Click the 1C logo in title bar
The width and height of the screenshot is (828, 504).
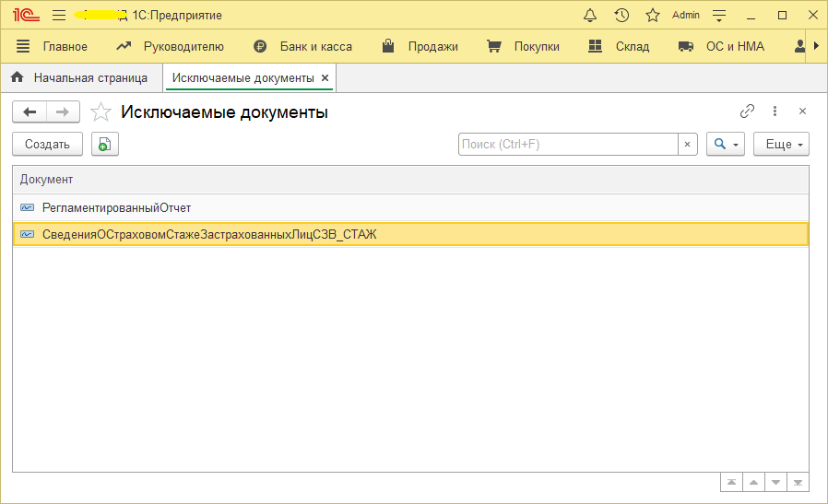click(26, 16)
